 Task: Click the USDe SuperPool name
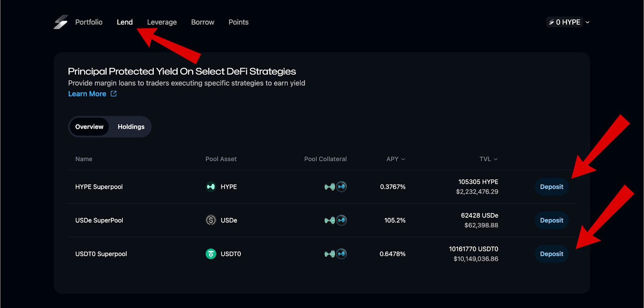[99, 220]
